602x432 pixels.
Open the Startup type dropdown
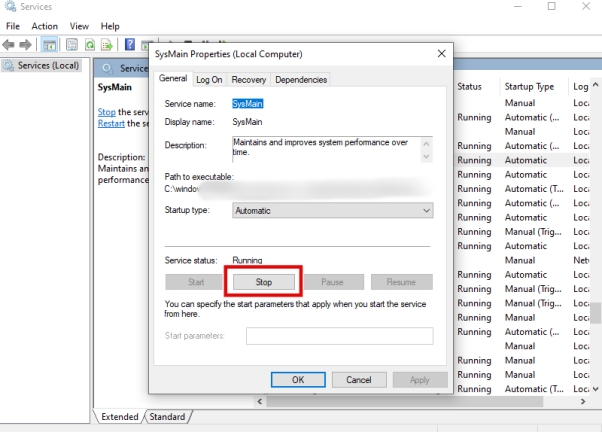pos(332,210)
